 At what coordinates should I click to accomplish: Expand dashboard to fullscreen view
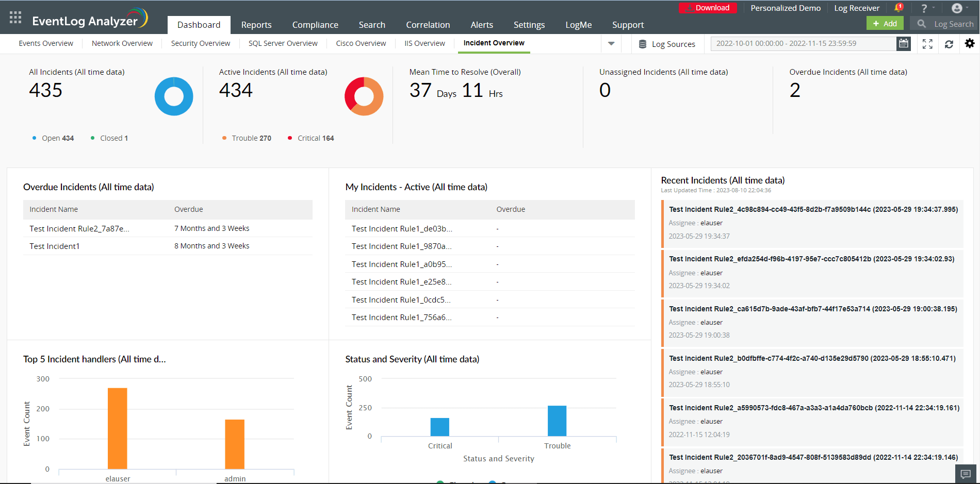(927, 44)
